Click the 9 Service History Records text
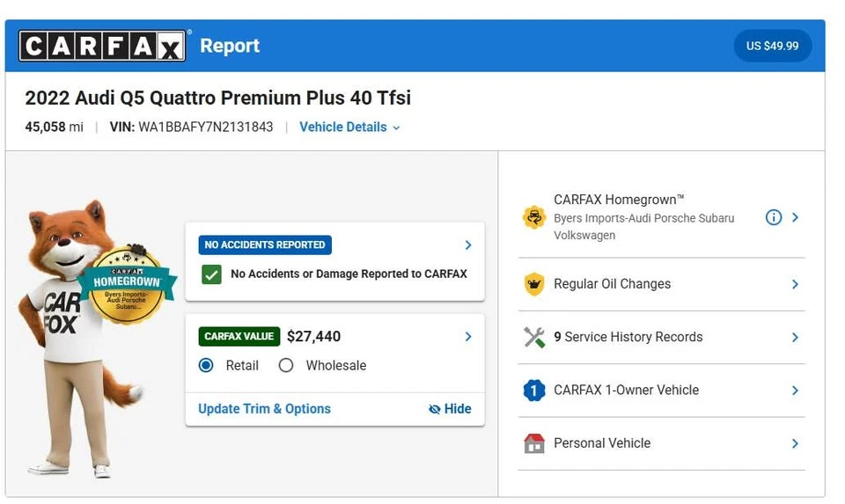Image resolution: width=845 pixels, height=504 pixels. pyautogui.click(x=628, y=337)
